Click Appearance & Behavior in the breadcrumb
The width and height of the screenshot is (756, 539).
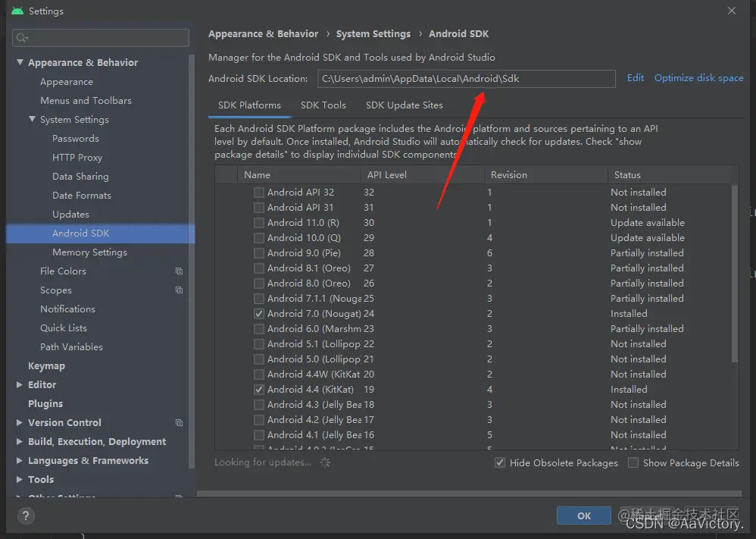tap(264, 34)
